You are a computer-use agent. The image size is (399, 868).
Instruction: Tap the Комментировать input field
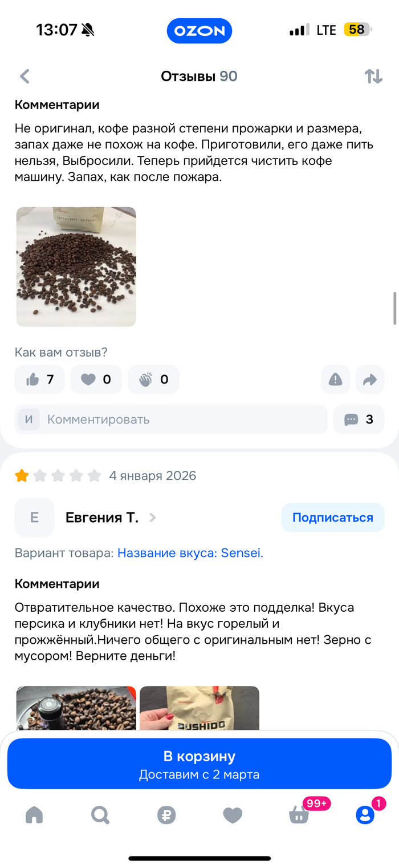171,419
